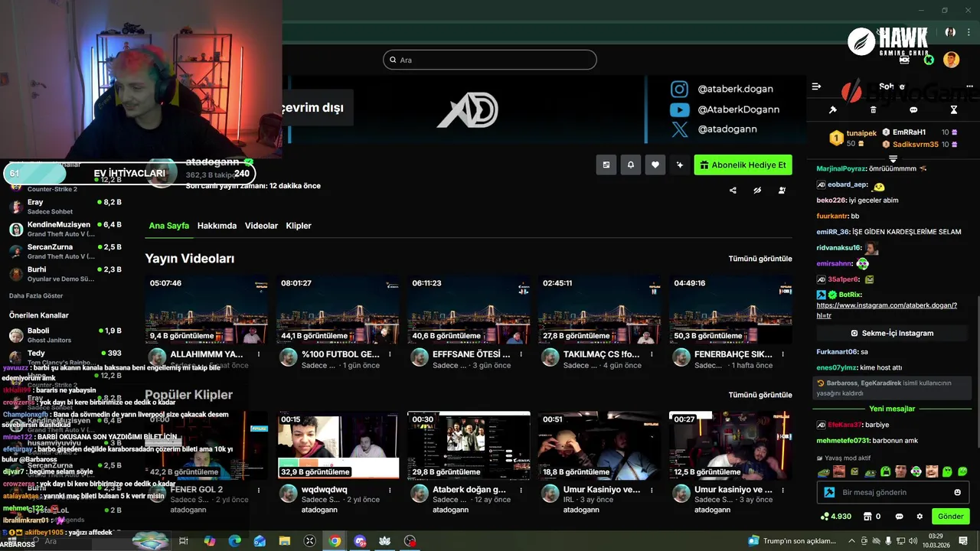Click the trash can icon in chat toolbar
980x551 pixels.
tap(874, 109)
